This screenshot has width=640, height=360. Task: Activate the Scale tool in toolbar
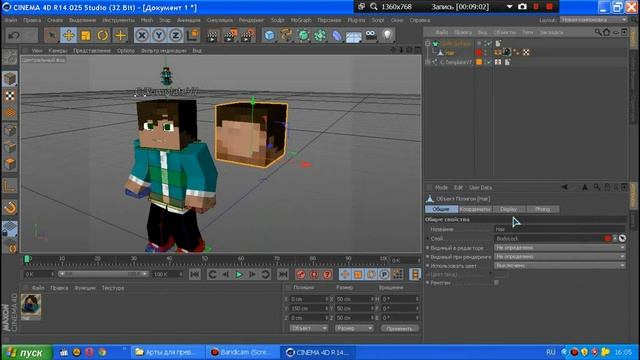pyautogui.click(x=86, y=36)
